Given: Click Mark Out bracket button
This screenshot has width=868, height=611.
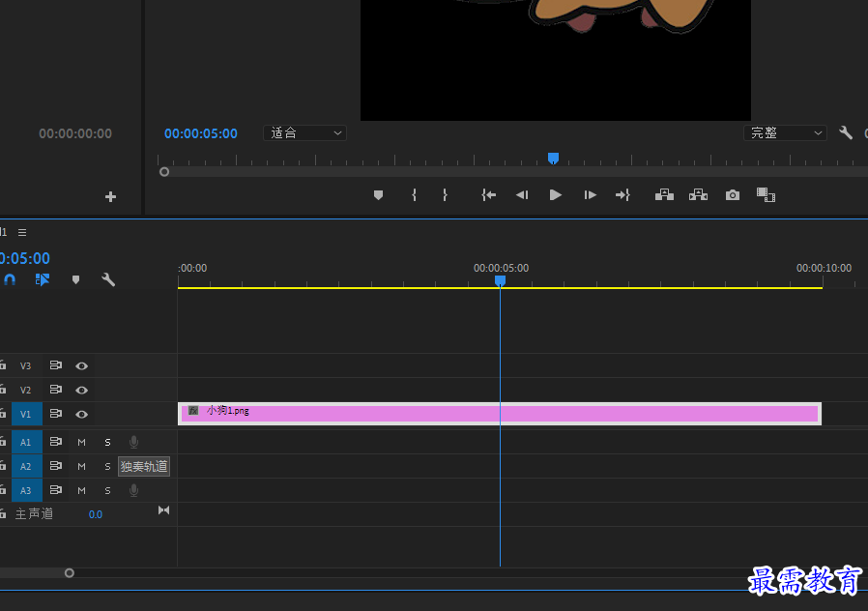Looking at the screenshot, I should click(445, 195).
